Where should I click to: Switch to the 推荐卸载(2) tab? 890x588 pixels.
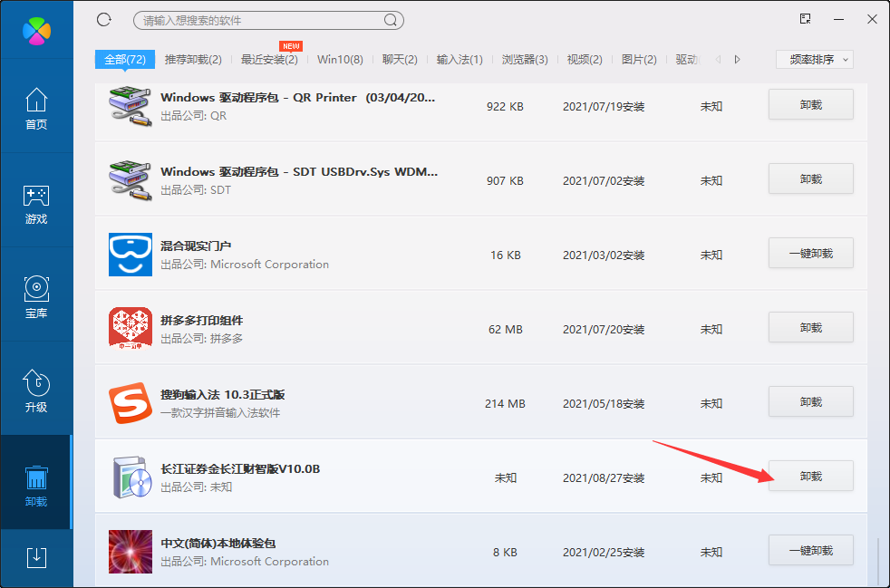193,60
